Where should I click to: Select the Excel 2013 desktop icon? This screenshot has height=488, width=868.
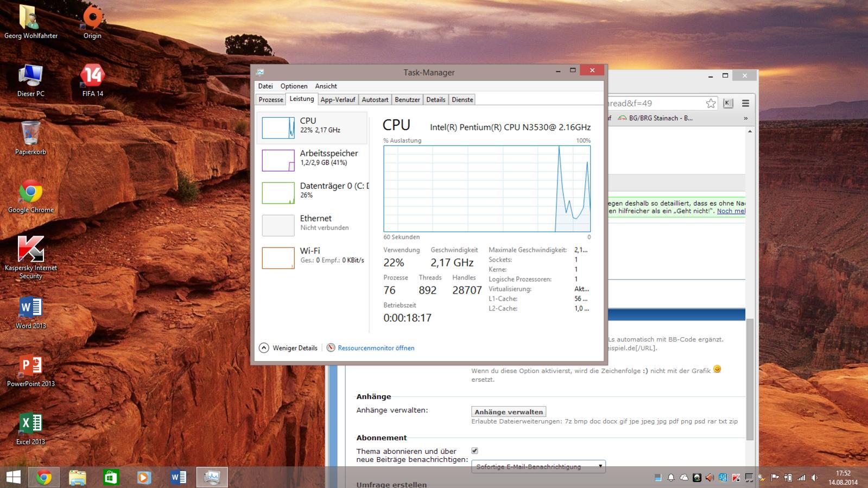pos(31,428)
